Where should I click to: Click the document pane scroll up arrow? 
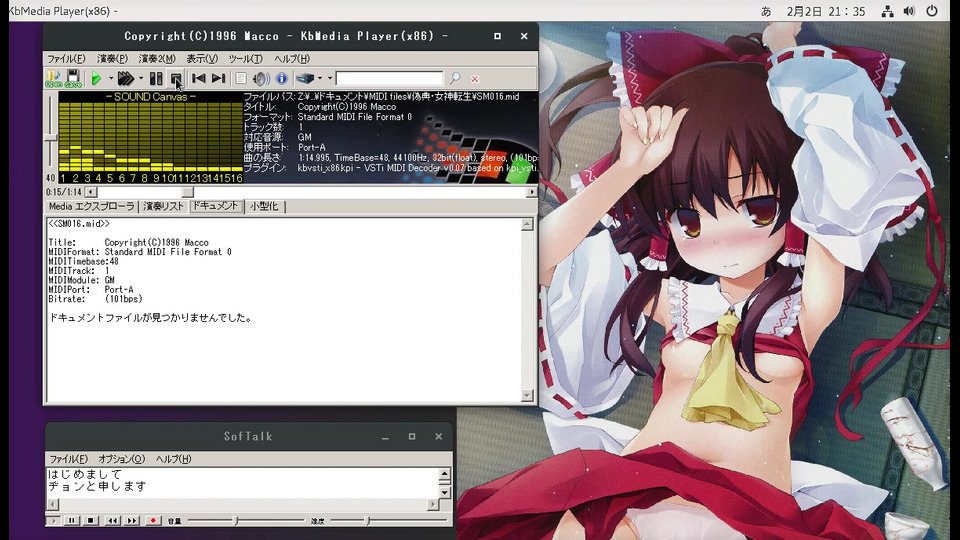pos(527,225)
